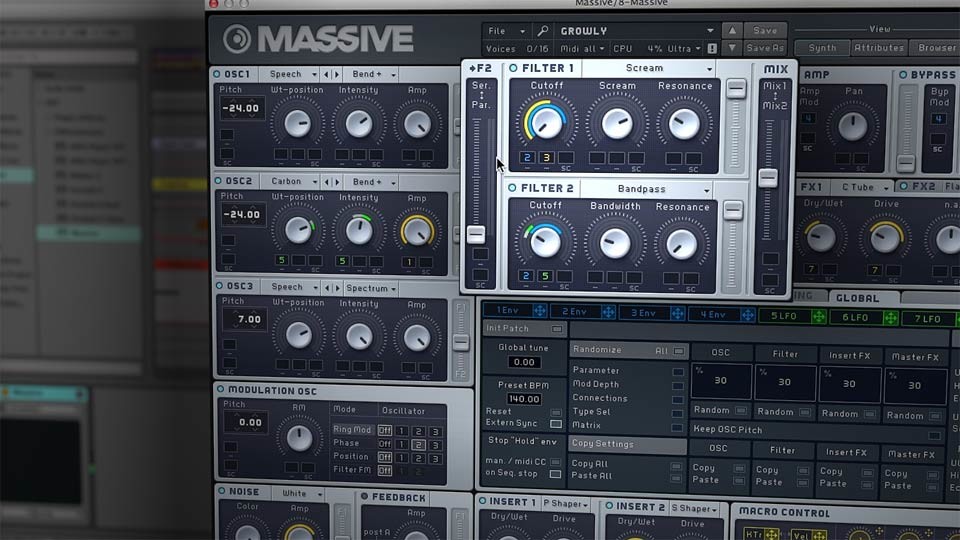The image size is (960, 540).
Task: Click the 1 Env crosshair drag handle
Action: 539,311
